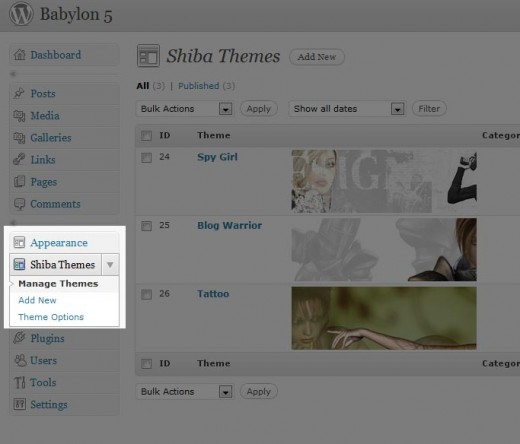Click the Blog Warrior header thumbnail

384,250
